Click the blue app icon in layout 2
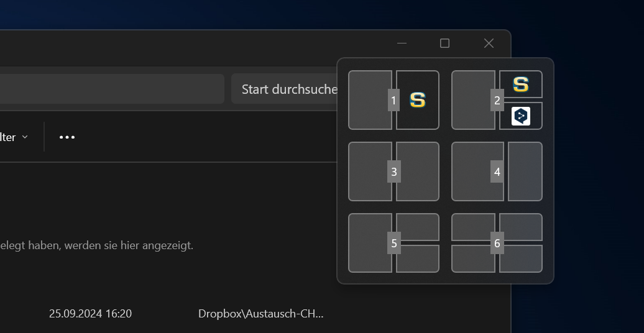Viewport: 644px width, 333px height. [x=521, y=116]
